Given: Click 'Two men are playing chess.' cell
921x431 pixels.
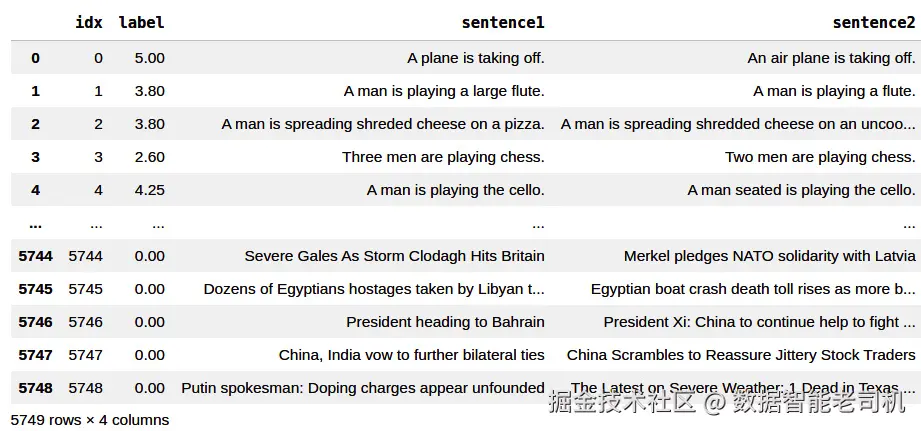Looking at the screenshot, I should click(x=820, y=157).
